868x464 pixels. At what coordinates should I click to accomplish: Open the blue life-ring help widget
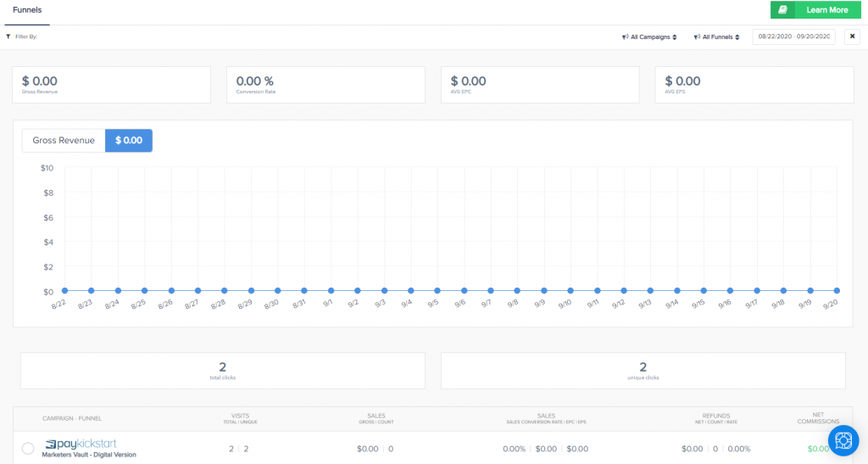[843, 439]
